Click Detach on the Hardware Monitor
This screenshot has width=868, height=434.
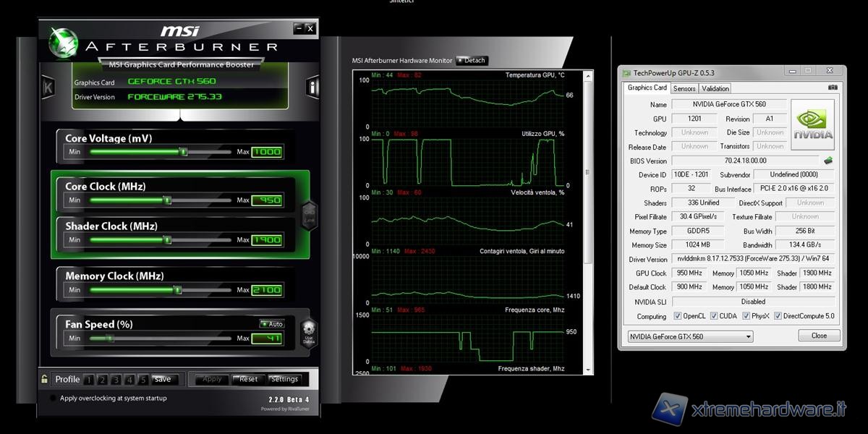(472, 61)
